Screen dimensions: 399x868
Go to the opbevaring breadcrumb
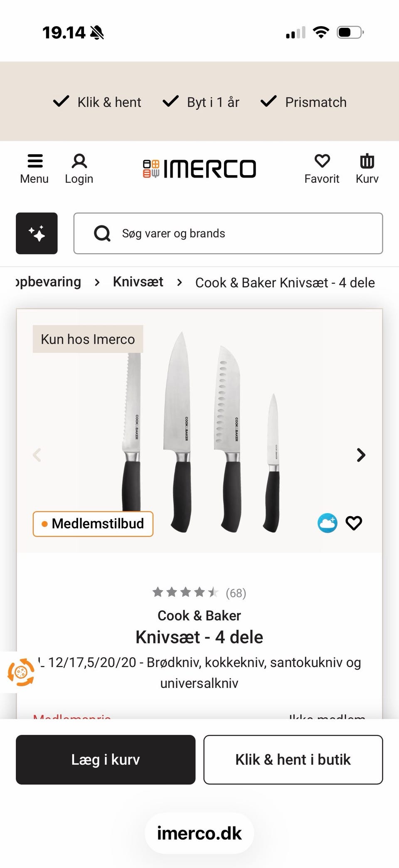coord(48,282)
